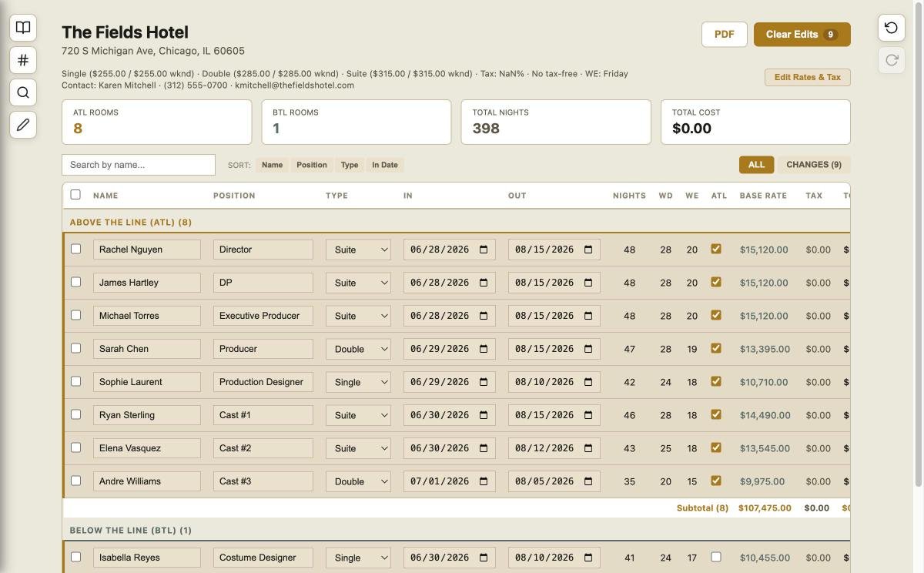Click the NIGHTS column header
Image resolution: width=924 pixels, height=573 pixels.
629,196
